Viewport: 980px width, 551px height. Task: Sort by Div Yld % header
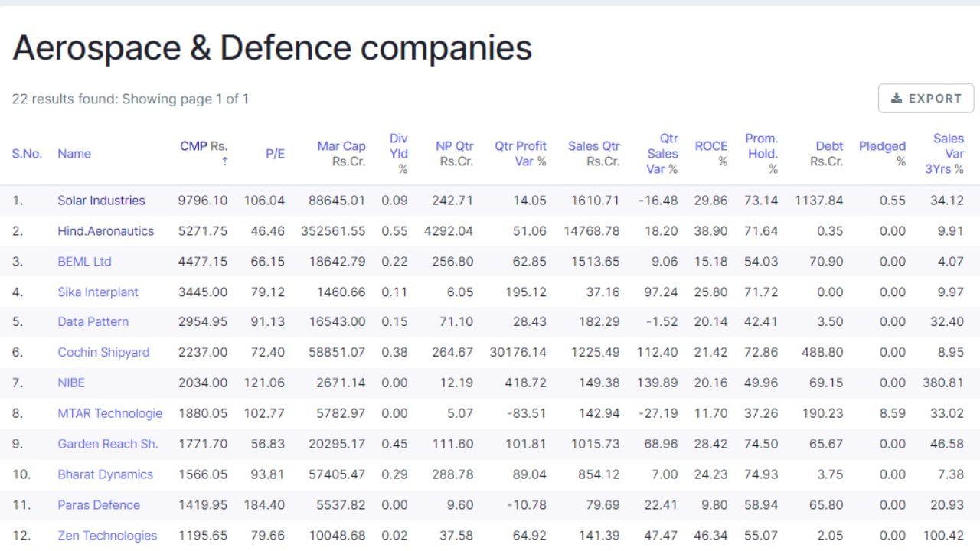tap(399, 154)
